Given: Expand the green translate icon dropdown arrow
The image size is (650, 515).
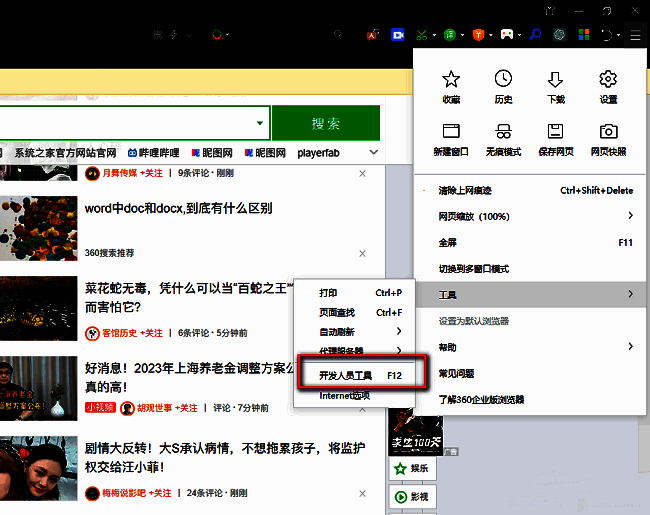Looking at the screenshot, I should (462, 35).
